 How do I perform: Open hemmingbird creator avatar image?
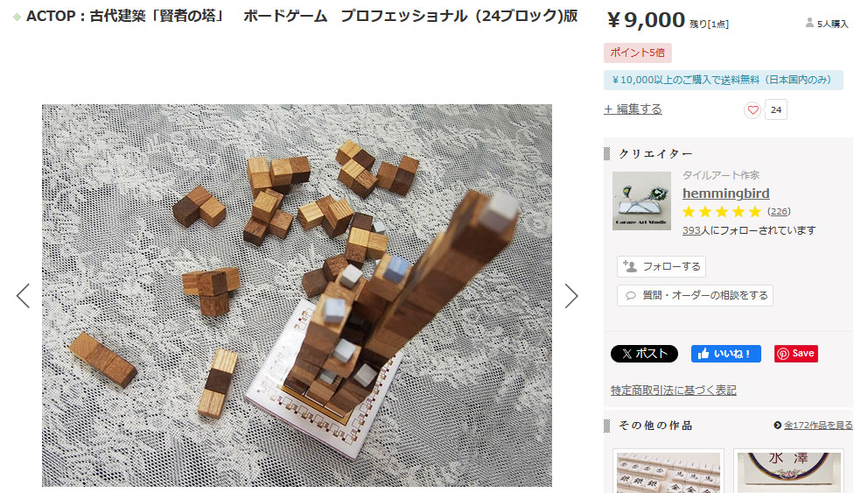[x=641, y=201]
